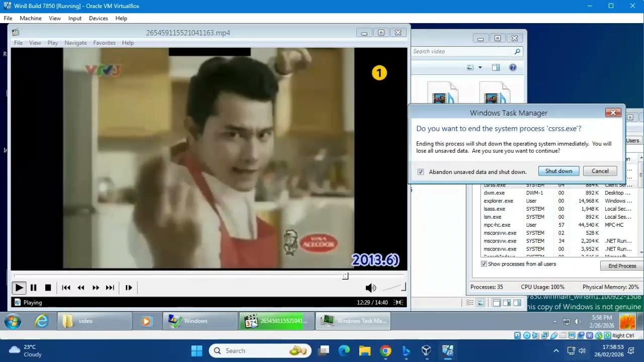The image size is (644, 362).
Task: Show hidden icons in the guest system tray
Action: click(x=555, y=321)
